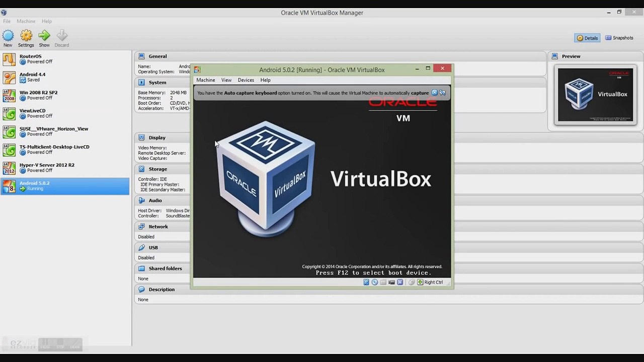Click the shared folders status icon
This screenshot has height=362, width=644.
coord(383,282)
